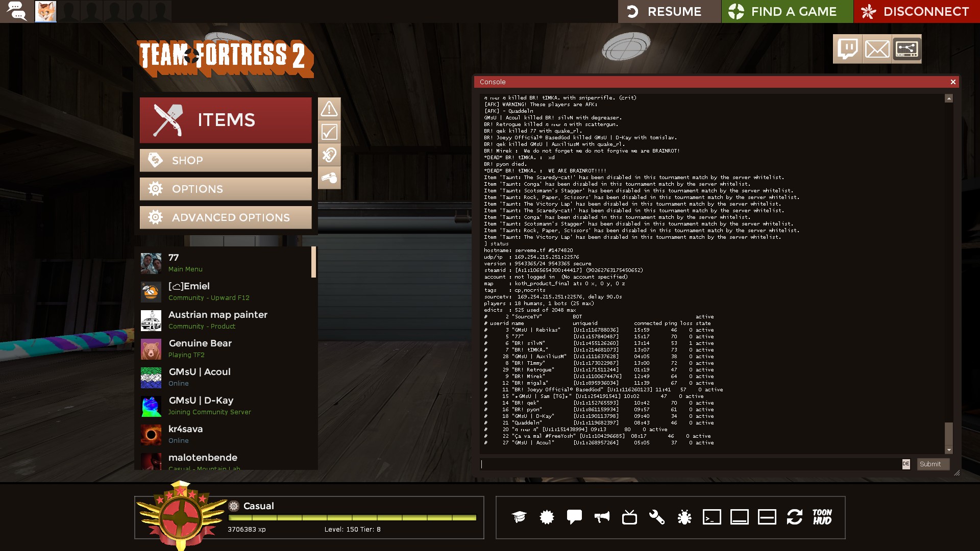Screen dimensions: 980x551
Task: Open the Twitch streams icon
Action: tap(847, 49)
